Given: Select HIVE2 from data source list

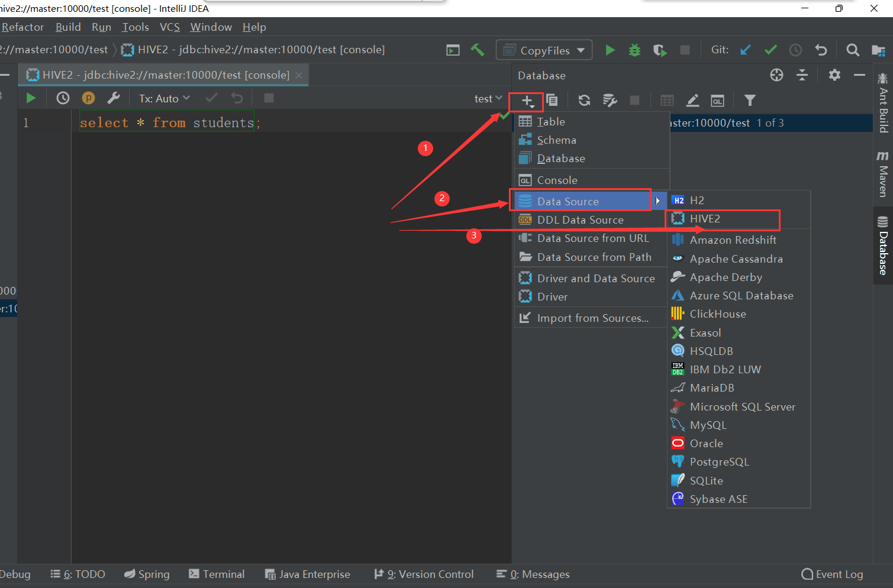Looking at the screenshot, I should point(739,219).
